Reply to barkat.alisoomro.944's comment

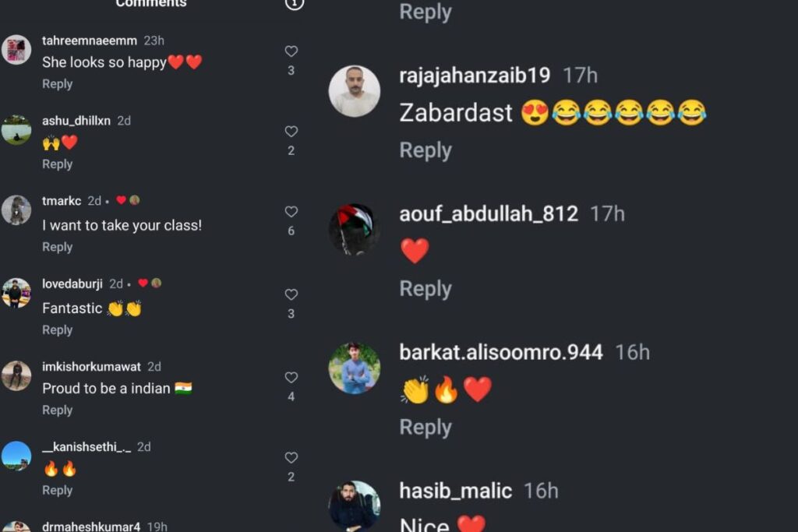(x=425, y=427)
